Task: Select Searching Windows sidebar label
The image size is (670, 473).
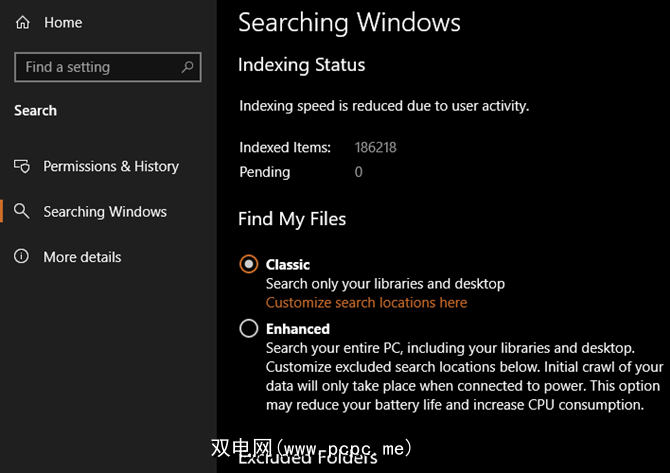Action: click(105, 212)
